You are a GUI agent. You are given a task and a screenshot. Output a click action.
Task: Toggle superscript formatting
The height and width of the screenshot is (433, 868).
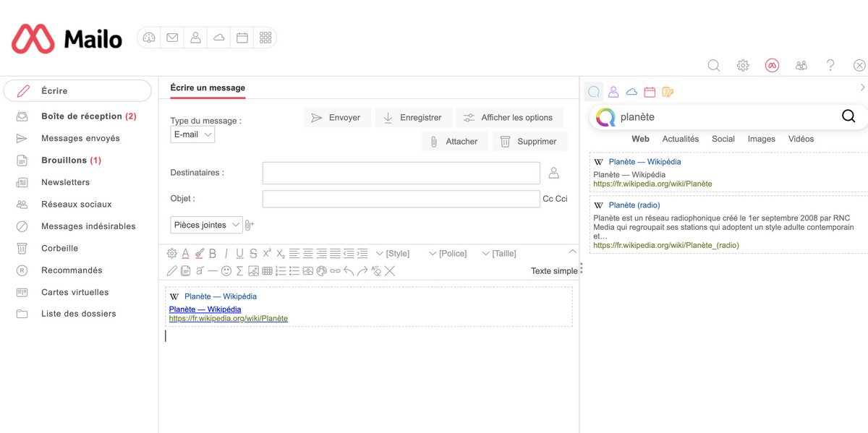(267, 253)
